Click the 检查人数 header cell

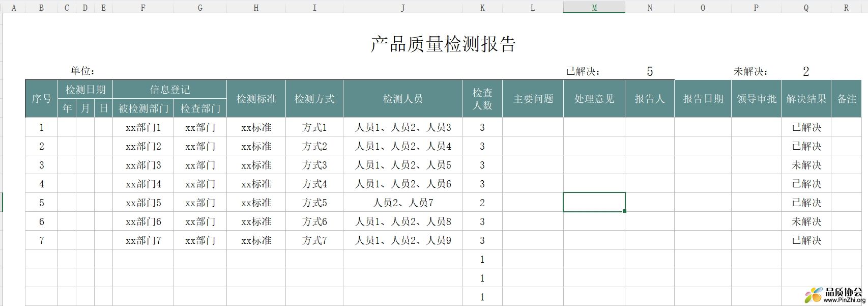[482, 99]
